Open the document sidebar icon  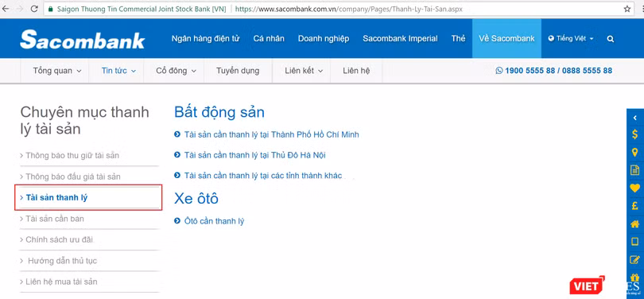pos(635,170)
